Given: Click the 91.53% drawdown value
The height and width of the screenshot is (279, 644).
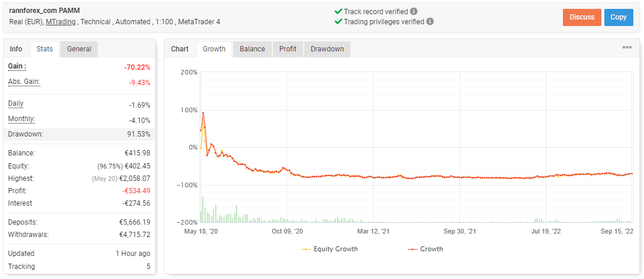Looking at the screenshot, I should click(140, 134).
